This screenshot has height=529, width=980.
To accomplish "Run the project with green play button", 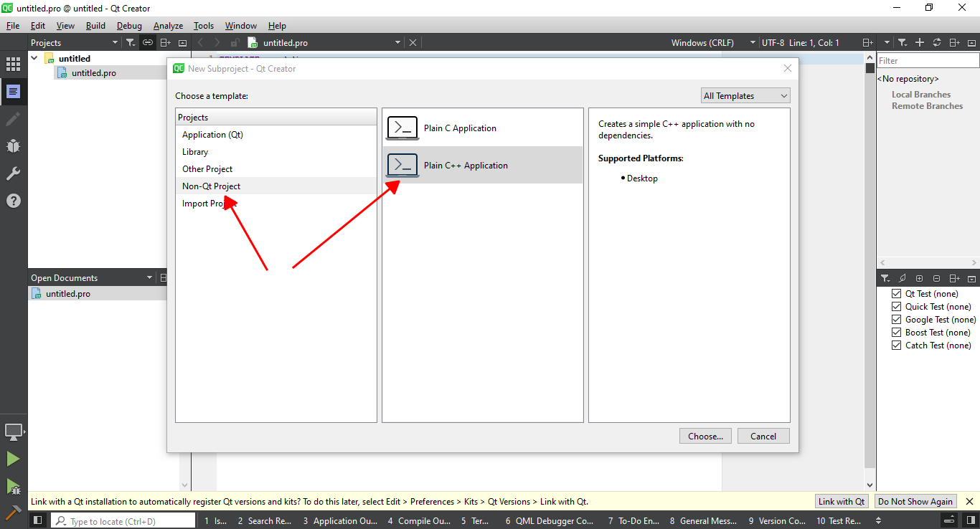I will pyautogui.click(x=13, y=459).
